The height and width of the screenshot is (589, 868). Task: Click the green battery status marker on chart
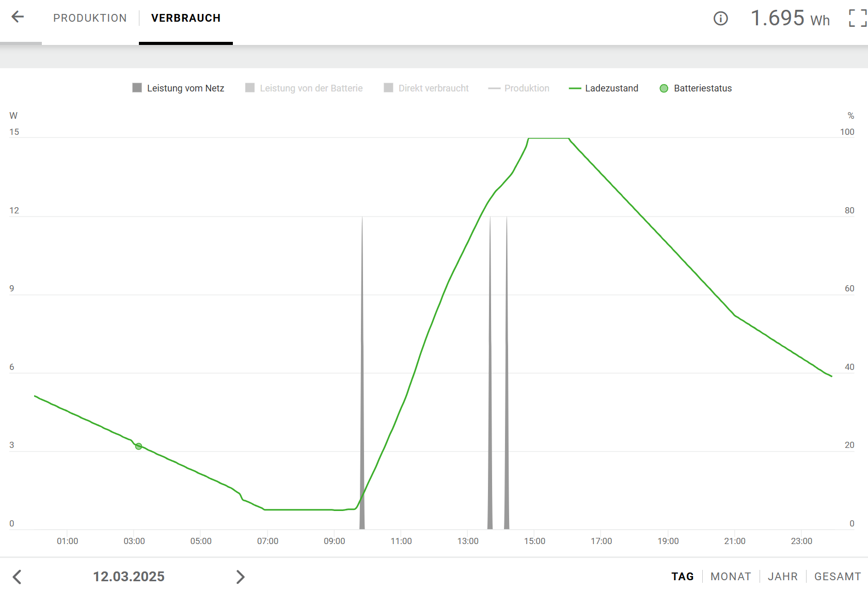[x=138, y=446]
